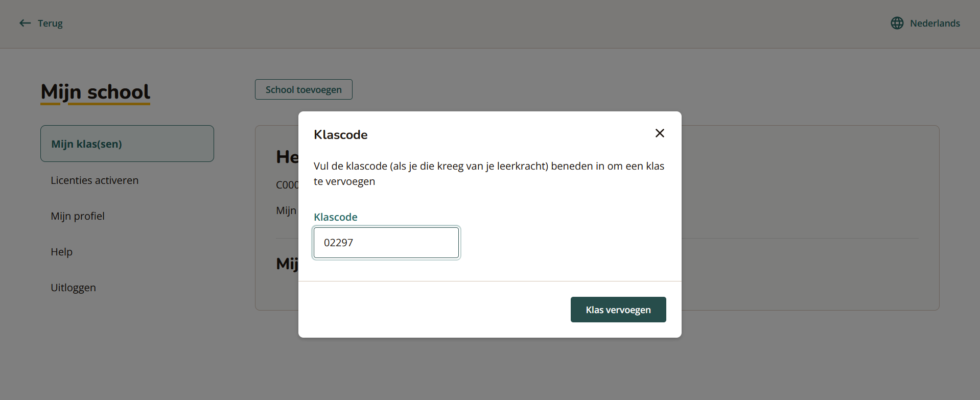Screen dimensions: 980x400
Task: Open Mijn klas(sen) in the sidebar
Action: [x=86, y=144]
